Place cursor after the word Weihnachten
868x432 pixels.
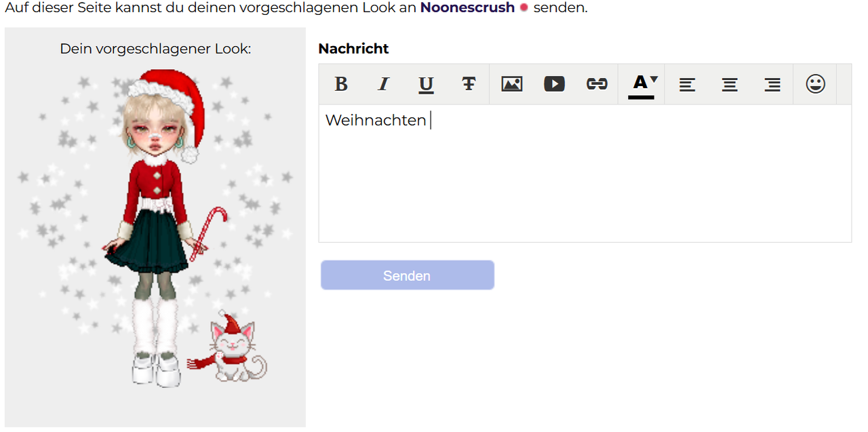tap(428, 121)
